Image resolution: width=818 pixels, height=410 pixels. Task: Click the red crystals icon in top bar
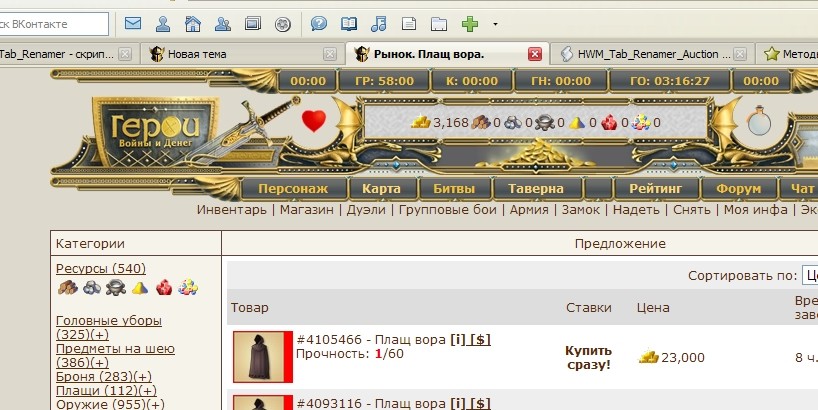pyautogui.click(x=609, y=123)
